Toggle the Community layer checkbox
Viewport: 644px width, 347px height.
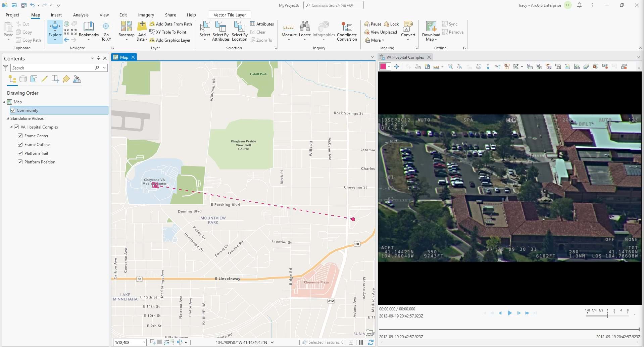[x=13, y=110]
